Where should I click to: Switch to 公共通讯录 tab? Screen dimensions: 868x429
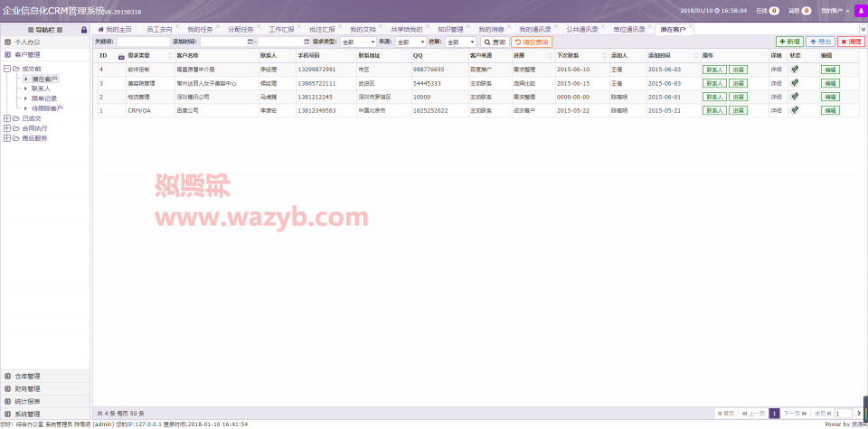click(581, 29)
